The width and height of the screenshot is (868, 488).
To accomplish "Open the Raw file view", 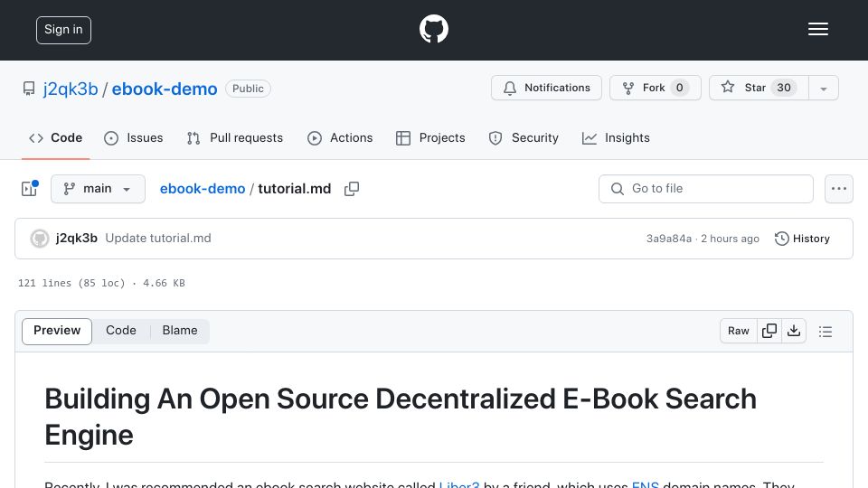I will pos(739,331).
